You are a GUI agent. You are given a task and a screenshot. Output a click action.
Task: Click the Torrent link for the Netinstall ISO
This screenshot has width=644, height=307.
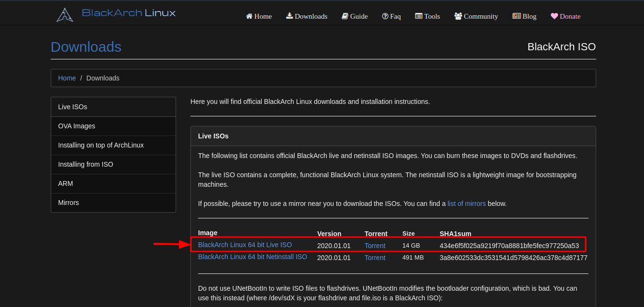point(375,258)
